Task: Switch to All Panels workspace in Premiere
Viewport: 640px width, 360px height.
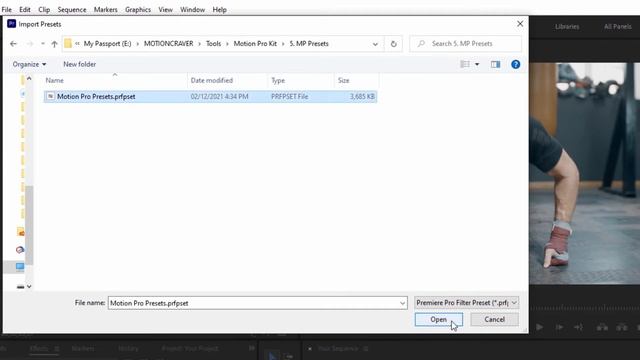Action: [x=618, y=27]
